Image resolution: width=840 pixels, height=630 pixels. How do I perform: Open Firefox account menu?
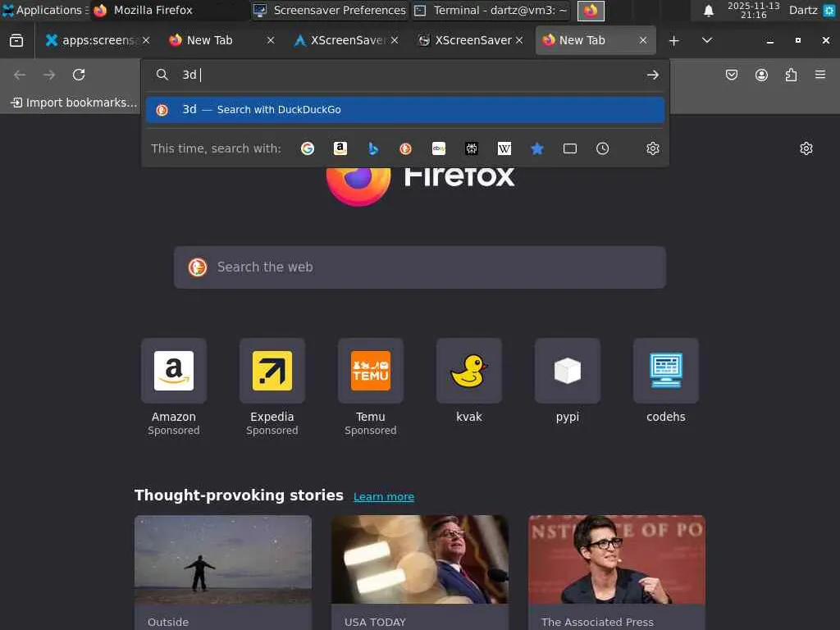pyautogui.click(x=761, y=75)
